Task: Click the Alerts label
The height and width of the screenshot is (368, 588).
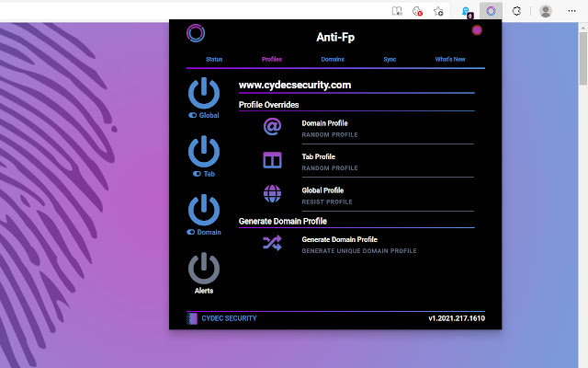Action: [204, 291]
